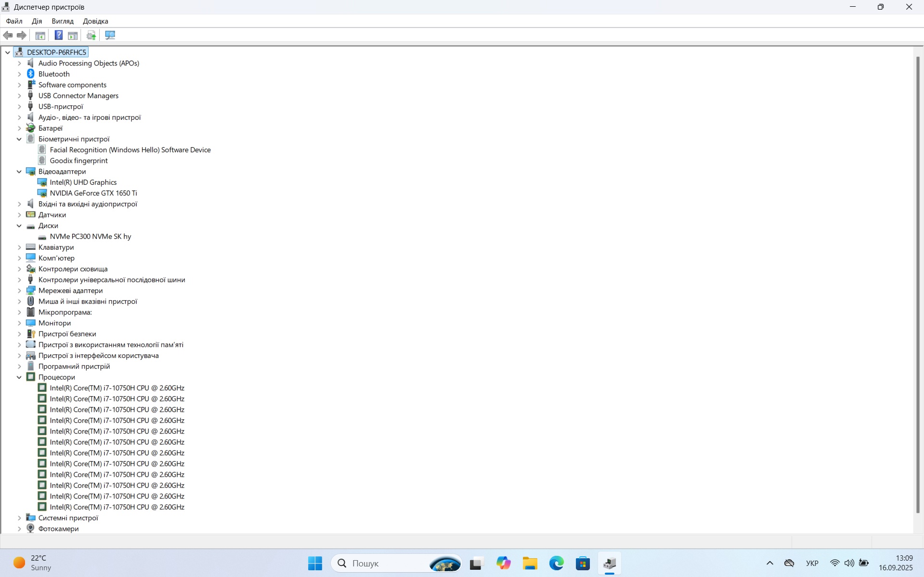Select Facial Recognition (Windows Hello) Software Device
The width and height of the screenshot is (924, 577).
130,150
